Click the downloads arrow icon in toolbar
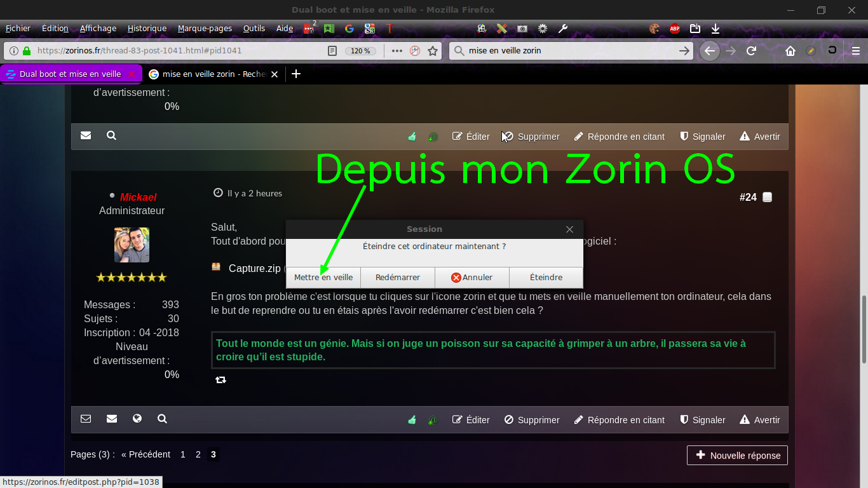 click(715, 29)
